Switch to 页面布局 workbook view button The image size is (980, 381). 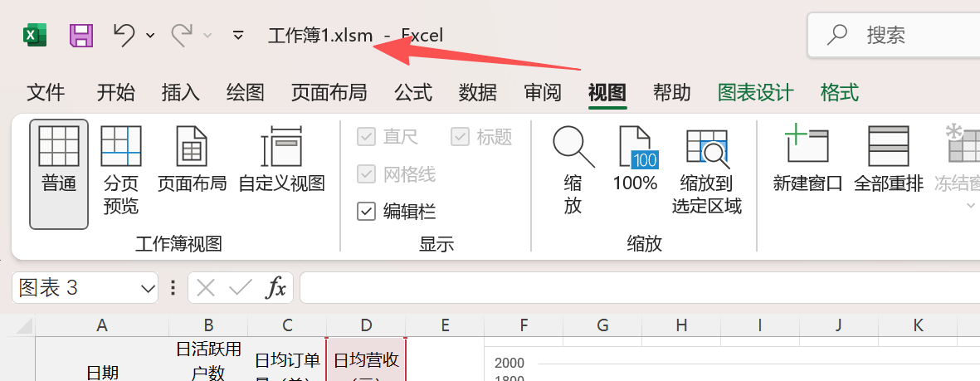click(192, 159)
